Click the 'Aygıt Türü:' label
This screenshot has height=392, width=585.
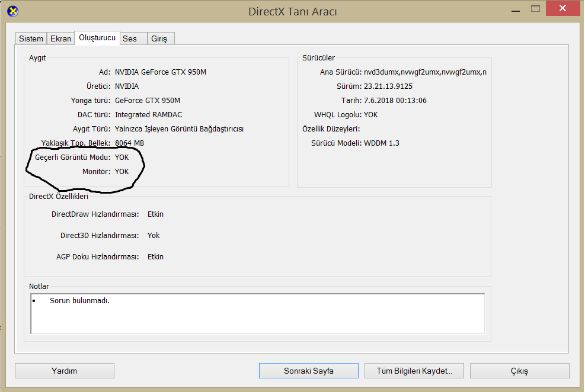tap(91, 129)
